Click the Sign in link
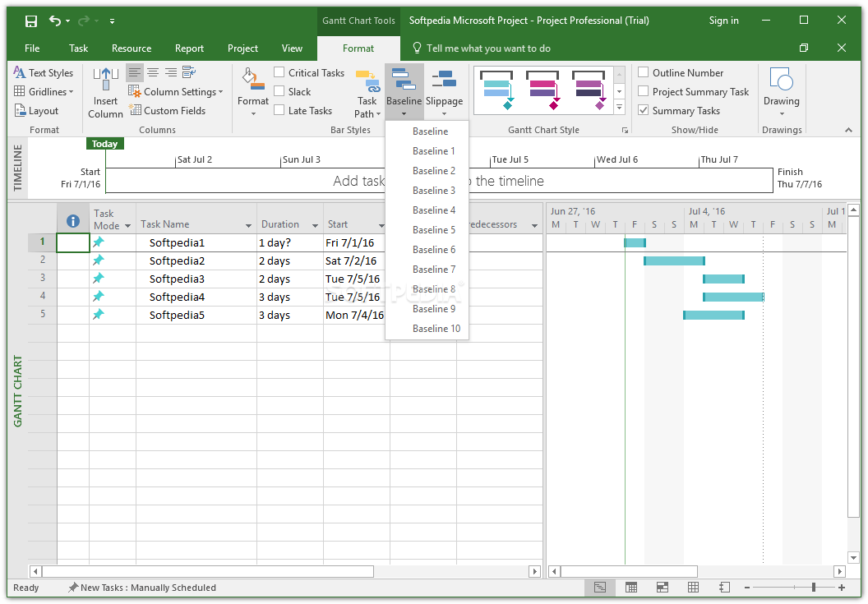This screenshot has height=604, width=868. click(723, 21)
